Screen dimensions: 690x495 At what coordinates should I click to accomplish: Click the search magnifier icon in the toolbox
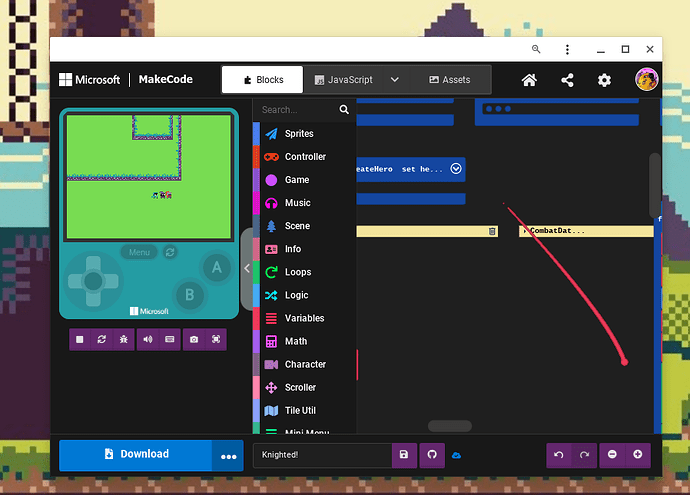click(344, 110)
